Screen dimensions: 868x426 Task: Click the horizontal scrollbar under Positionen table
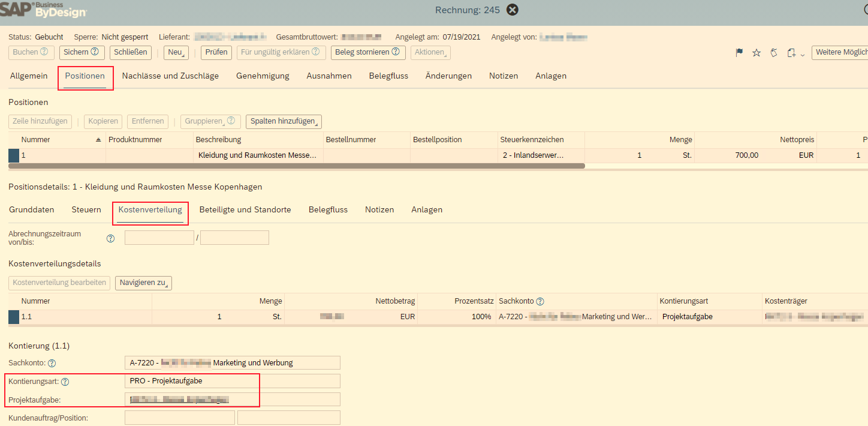click(297, 166)
